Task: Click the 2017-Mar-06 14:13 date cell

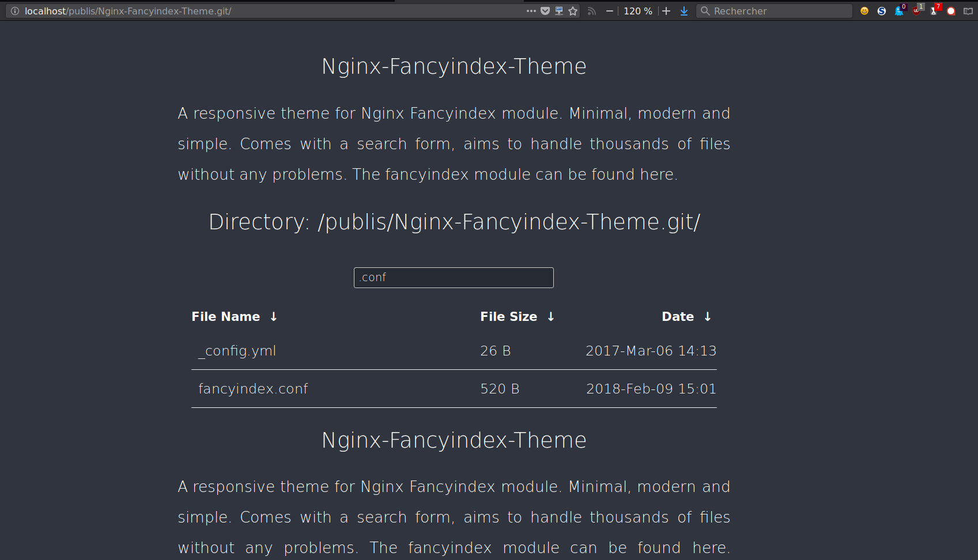Action: (x=651, y=351)
